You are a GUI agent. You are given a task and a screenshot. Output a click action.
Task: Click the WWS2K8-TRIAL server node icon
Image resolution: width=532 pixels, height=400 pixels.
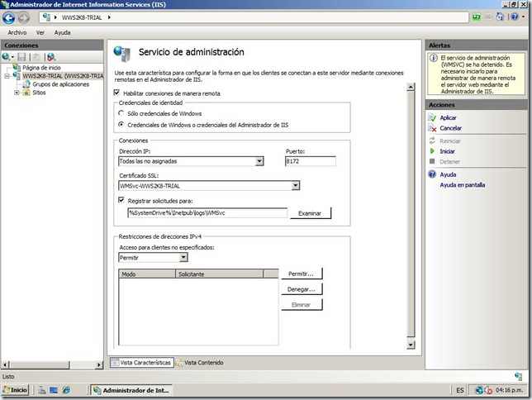coord(17,76)
